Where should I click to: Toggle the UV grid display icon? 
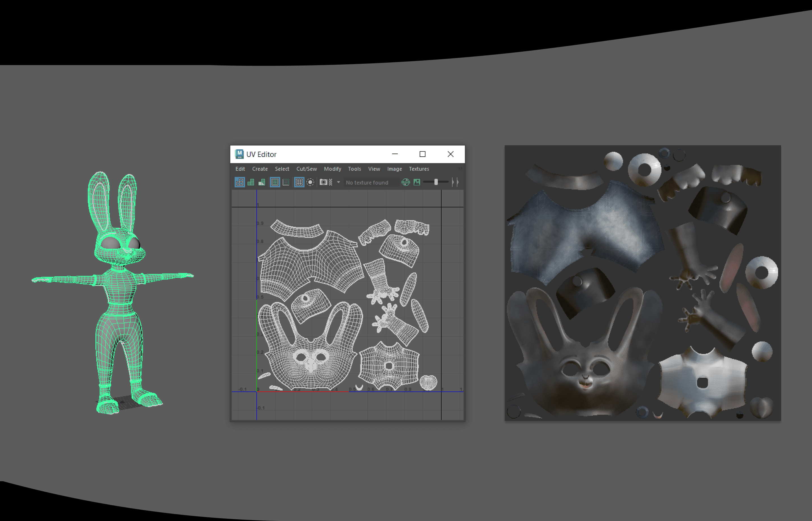pos(299,182)
